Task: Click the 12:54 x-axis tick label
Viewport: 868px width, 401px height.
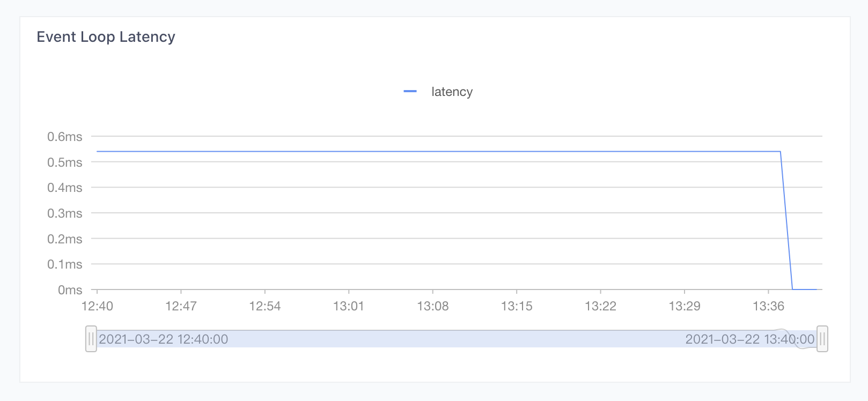Action: click(x=265, y=306)
